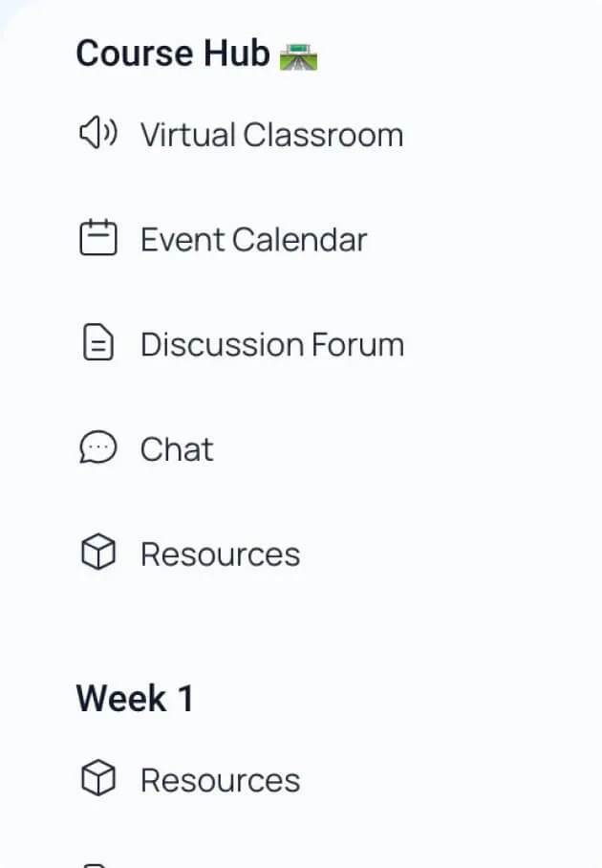
Task: Click the cube icon for Course Hub Resources
Action: coord(97,553)
